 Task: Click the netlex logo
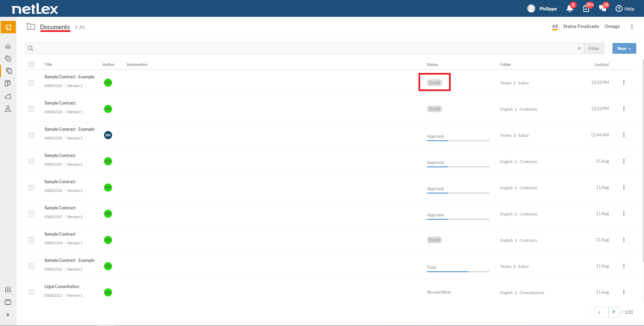click(x=35, y=9)
